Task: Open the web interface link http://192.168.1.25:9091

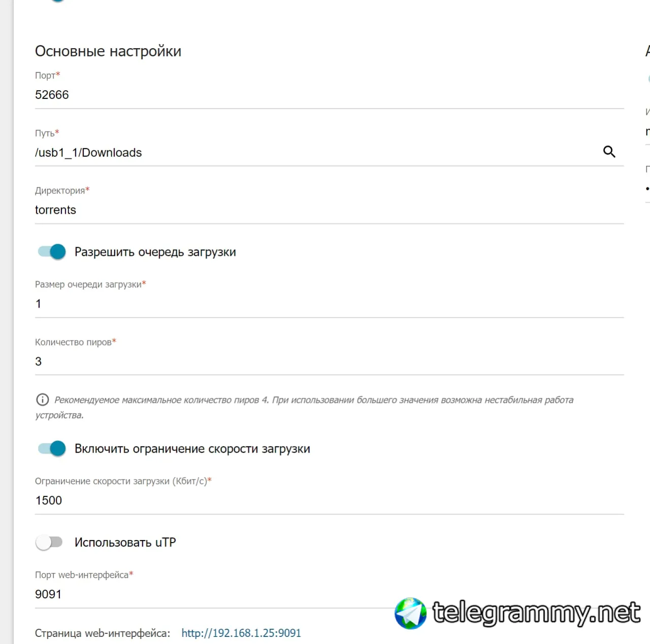Action: [x=241, y=633]
